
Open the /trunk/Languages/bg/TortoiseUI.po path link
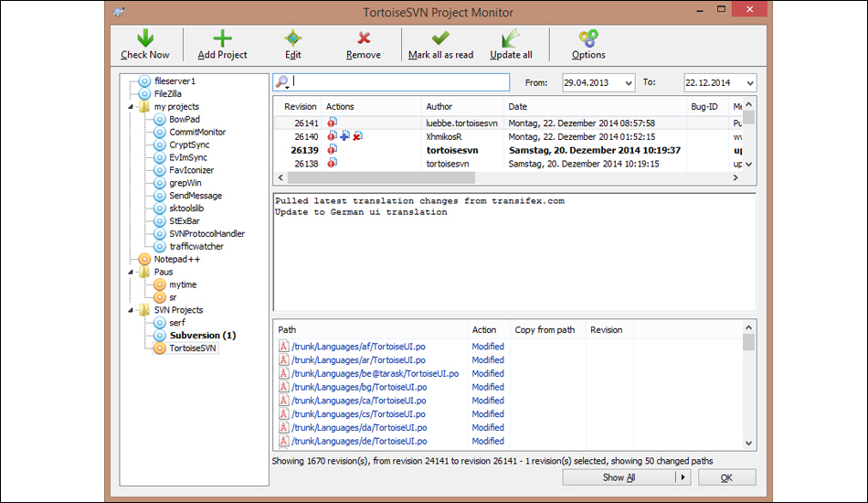pos(359,387)
